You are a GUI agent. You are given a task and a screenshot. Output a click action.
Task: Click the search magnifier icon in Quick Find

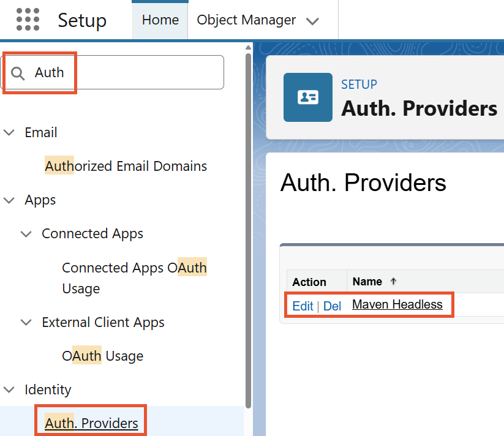[x=18, y=73]
